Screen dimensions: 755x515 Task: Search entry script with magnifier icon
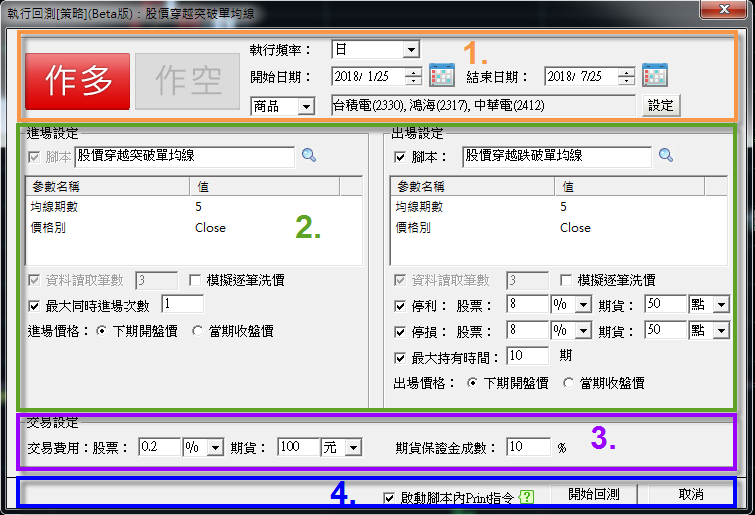309,155
